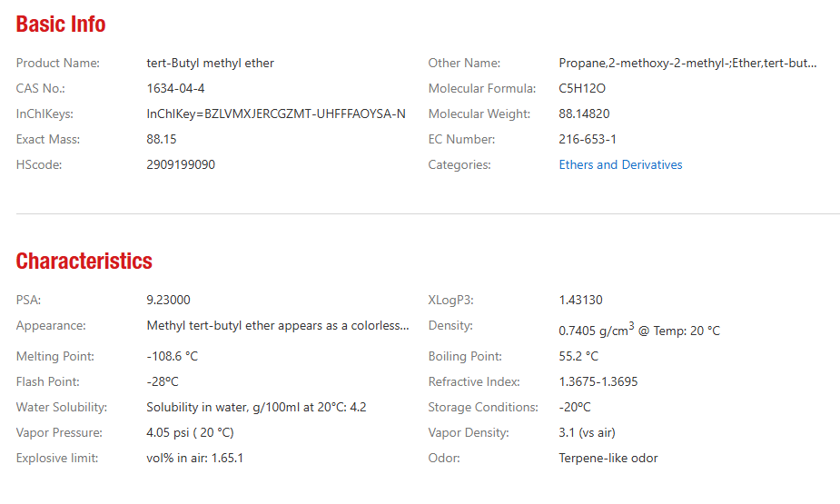Click the molecular weight value 88.14820

[x=584, y=114]
